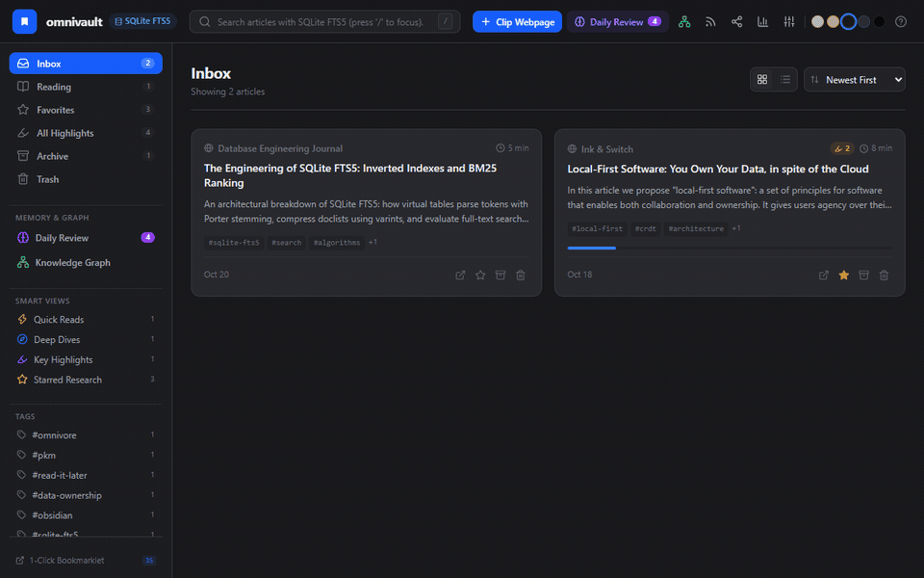The height and width of the screenshot is (578, 924).
Task: Focus the article search field
Action: pos(324,22)
